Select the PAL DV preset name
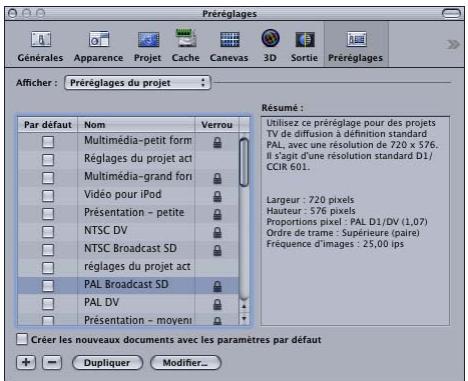The width and height of the screenshot is (468, 381). click(x=101, y=302)
